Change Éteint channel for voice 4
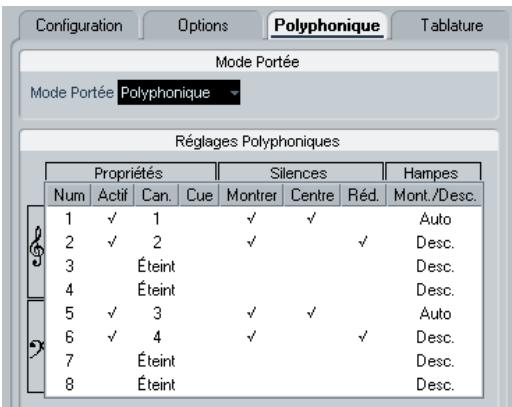512x407 pixels. pos(156,290)
